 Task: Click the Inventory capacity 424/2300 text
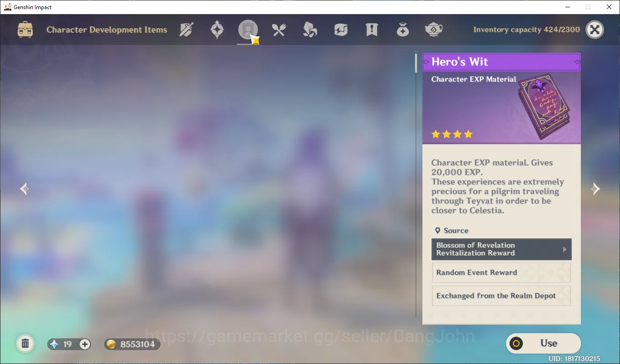(x=526, y=30)
